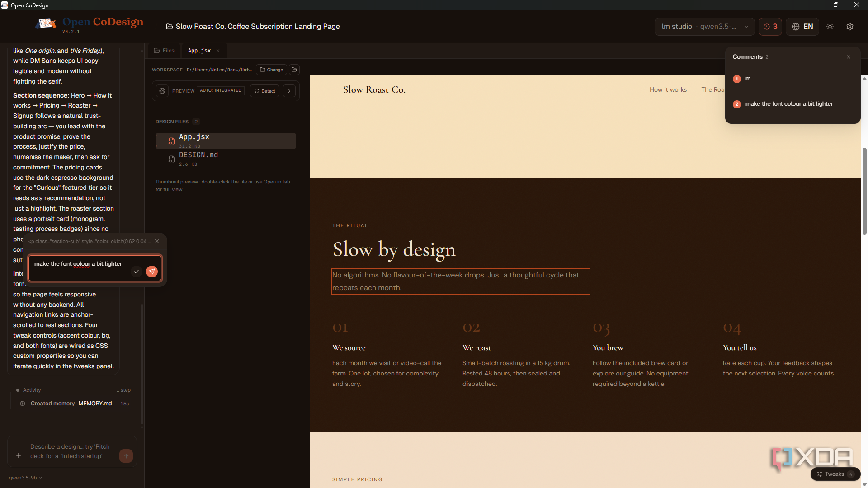This screenshot has width=868, height=488.
Task: Select the App.jsx tab
Action: pyautogui.click(x=199, y=51)
